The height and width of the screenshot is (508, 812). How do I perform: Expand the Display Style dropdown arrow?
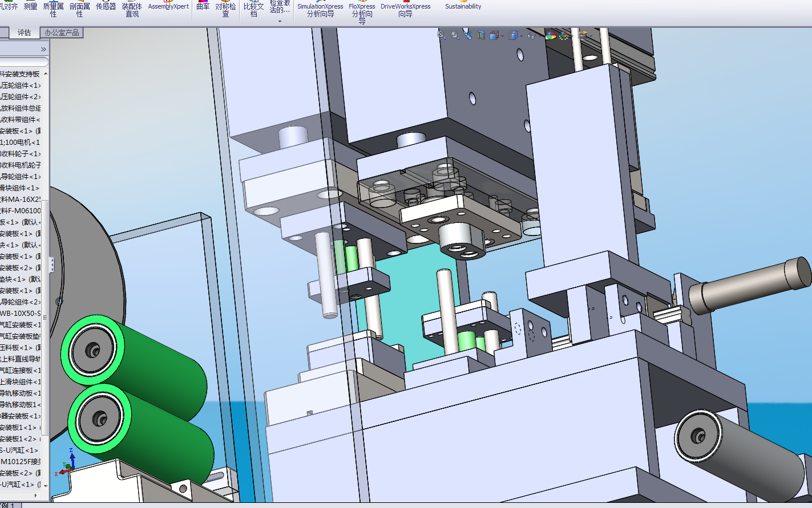521,36
